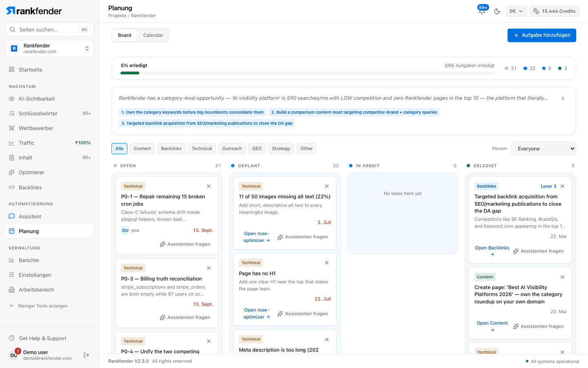This screenshot has width=588, height=368.
Task: Dismiss the P0-1 broken cron jobs card
Action: pos(209,186)
